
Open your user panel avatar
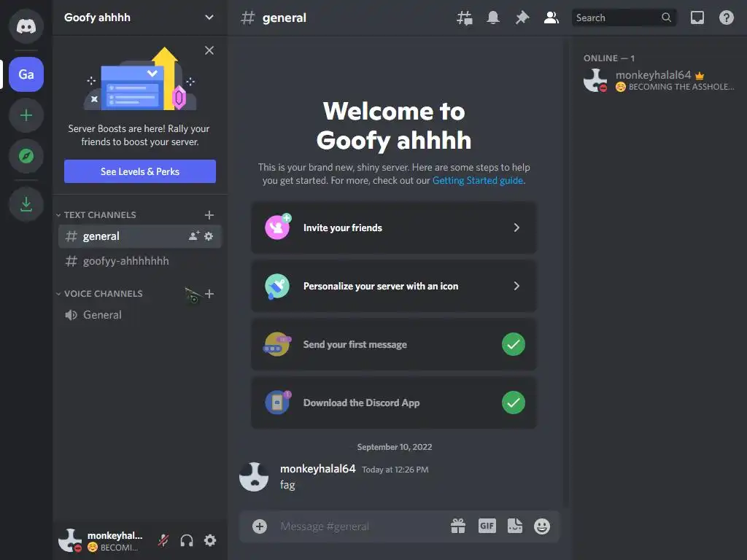71,540
